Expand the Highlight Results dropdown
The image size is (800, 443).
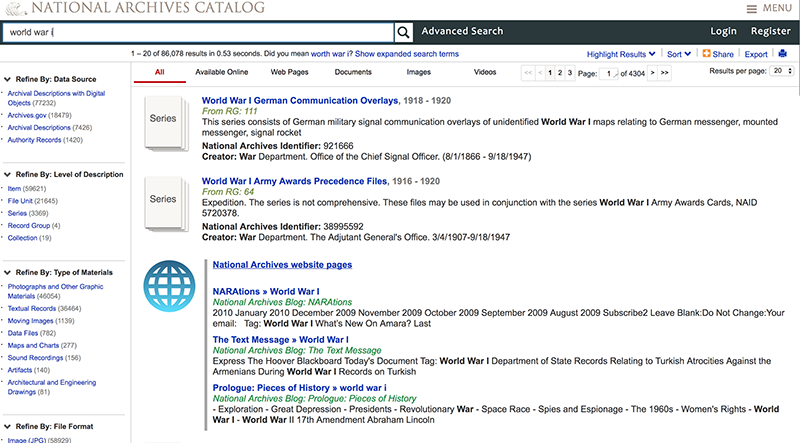coord(621,54)
